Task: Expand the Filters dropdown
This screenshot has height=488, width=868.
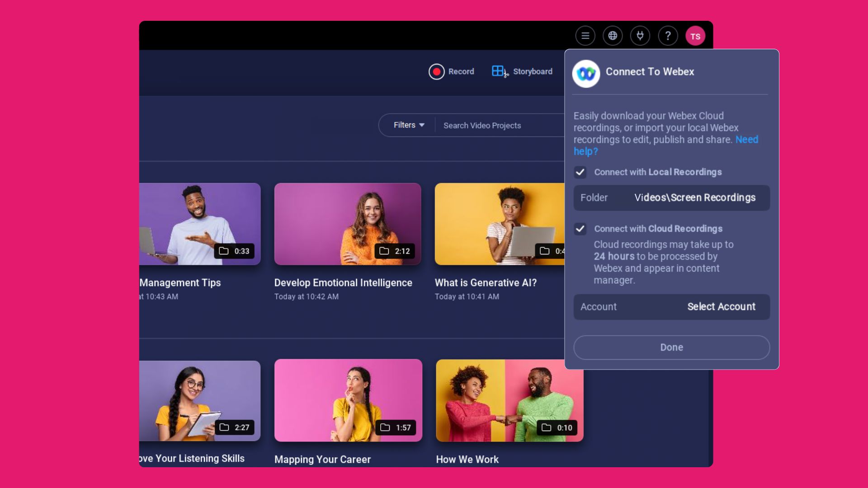Action: pos(409,125)
